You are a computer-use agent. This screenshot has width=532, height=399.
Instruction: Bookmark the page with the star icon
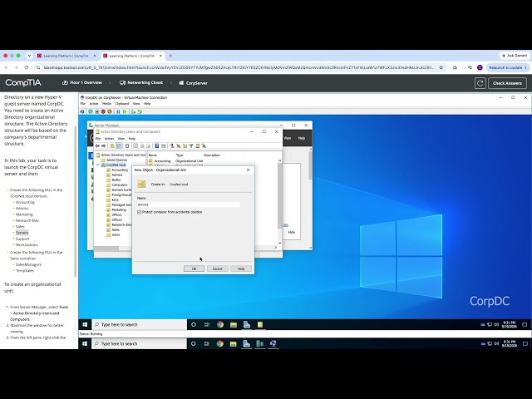pyautogui.click(x=441, y=67)
